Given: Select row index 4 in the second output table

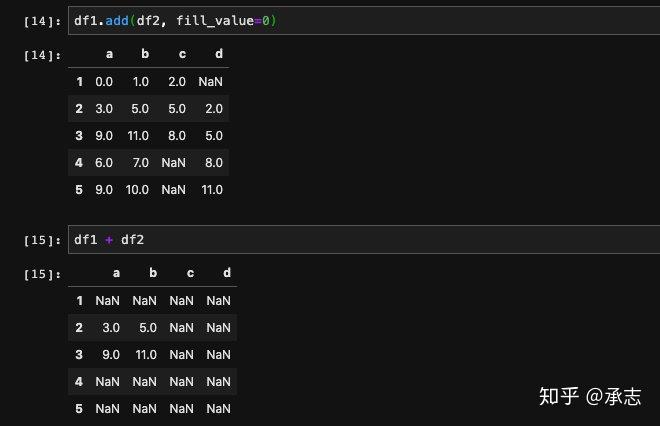Looking at the screenshot, I should 79,381.
